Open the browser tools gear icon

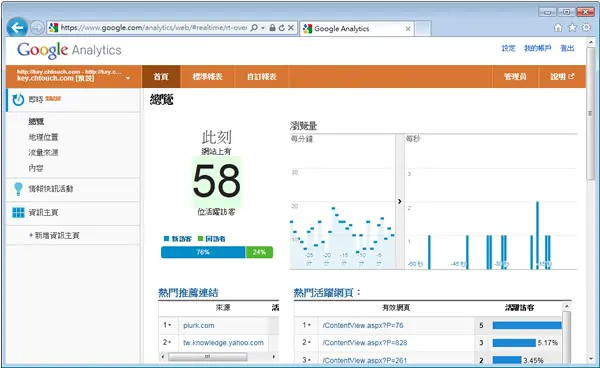586,28
